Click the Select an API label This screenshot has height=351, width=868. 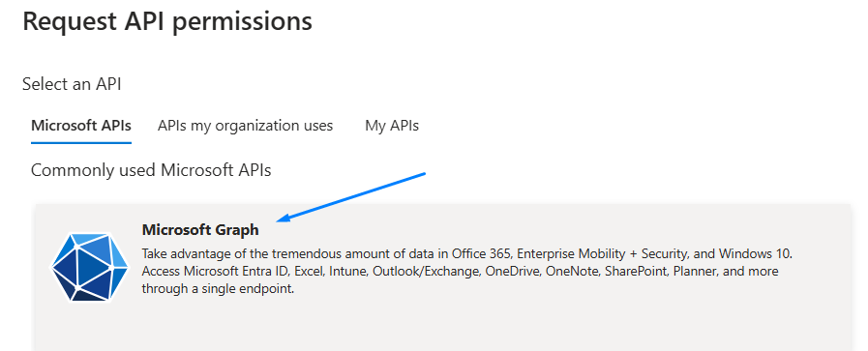[x=72, y=84]
